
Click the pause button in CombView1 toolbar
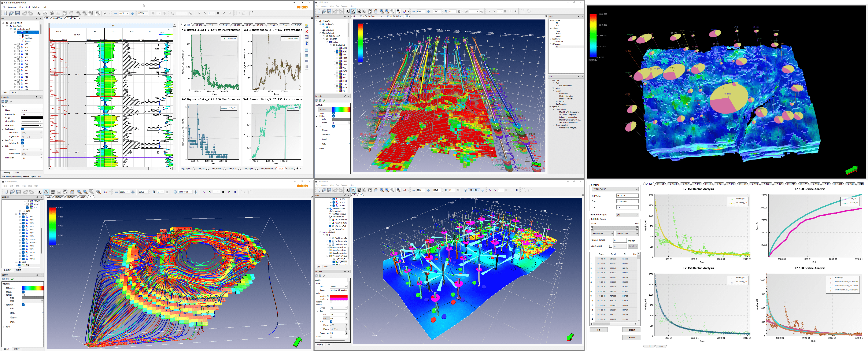(x=218, y=13)
